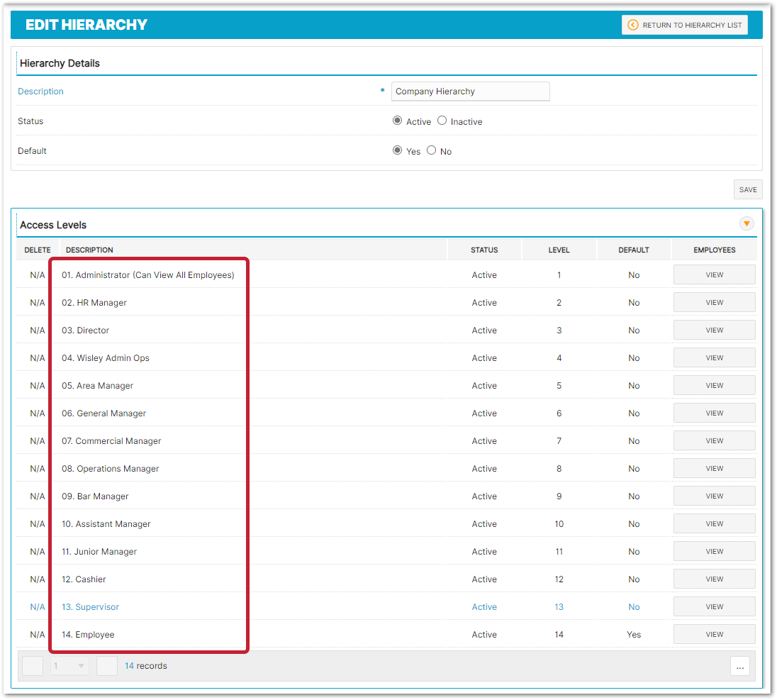This screenshot has height=700, width=777.
Task: Click the Description text field
Action: (x=470, y=91)
